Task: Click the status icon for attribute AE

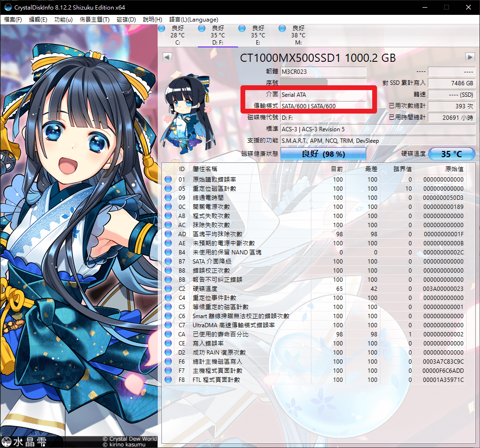Action: point(168,243)
